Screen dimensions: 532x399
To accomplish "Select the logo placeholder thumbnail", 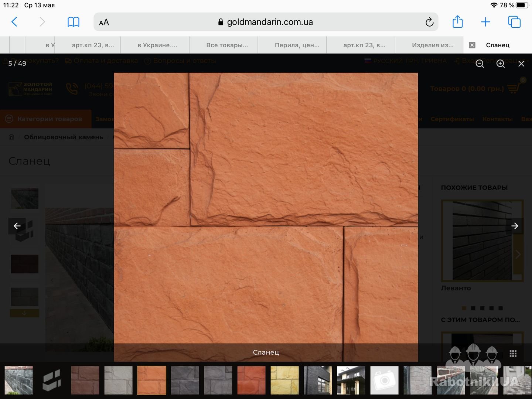I will [x=52, y=380].
